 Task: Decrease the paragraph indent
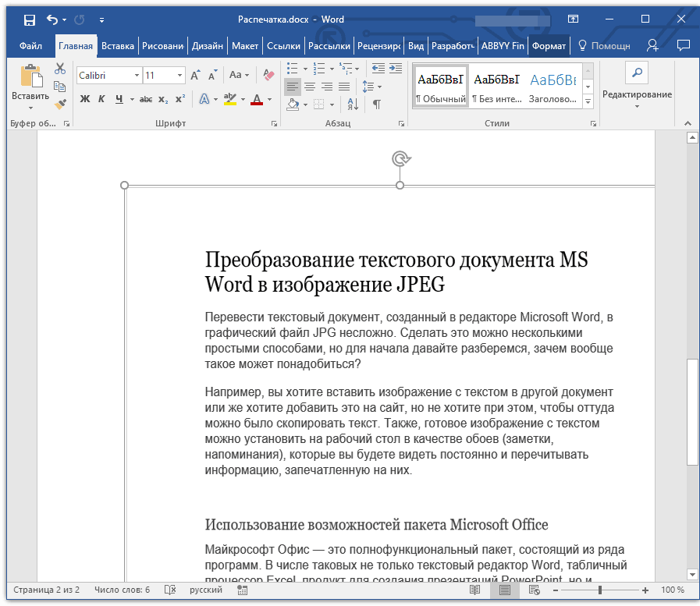pyautogui.click(x=378, y=69)
